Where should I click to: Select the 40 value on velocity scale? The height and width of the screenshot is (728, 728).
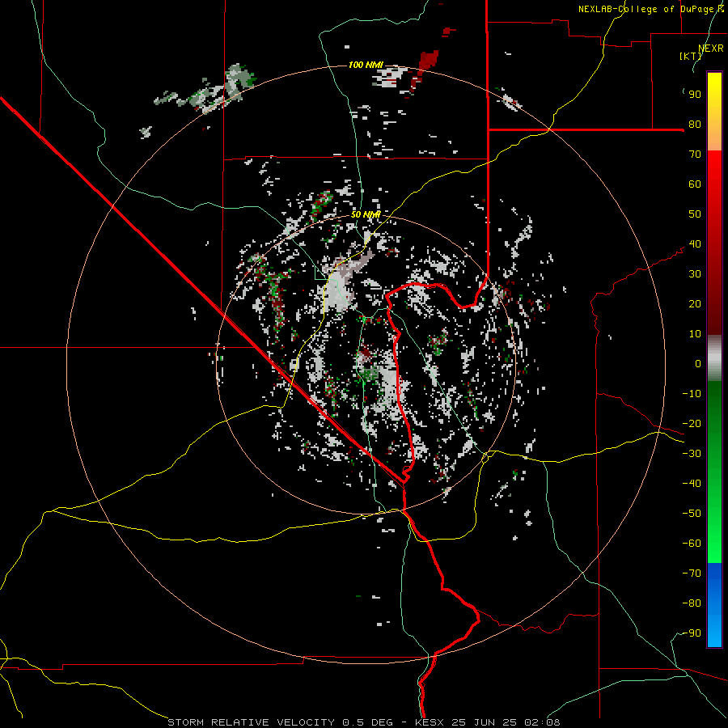point(695,244)
